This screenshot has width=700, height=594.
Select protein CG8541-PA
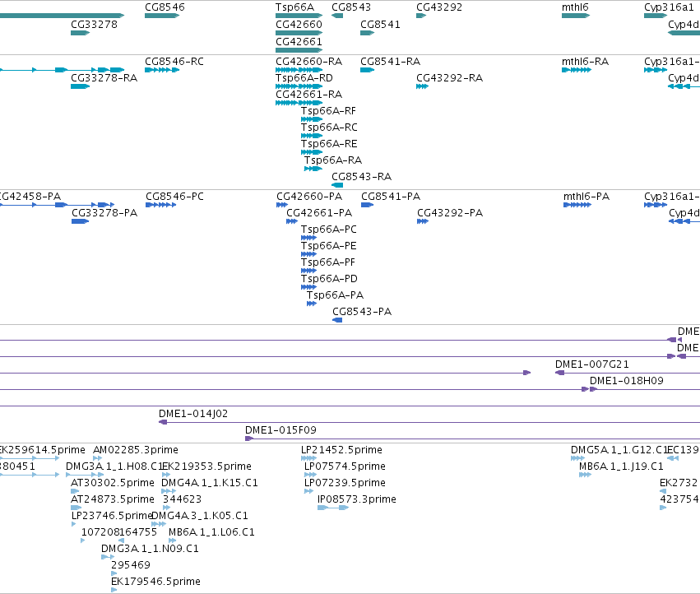pos(391,197)
